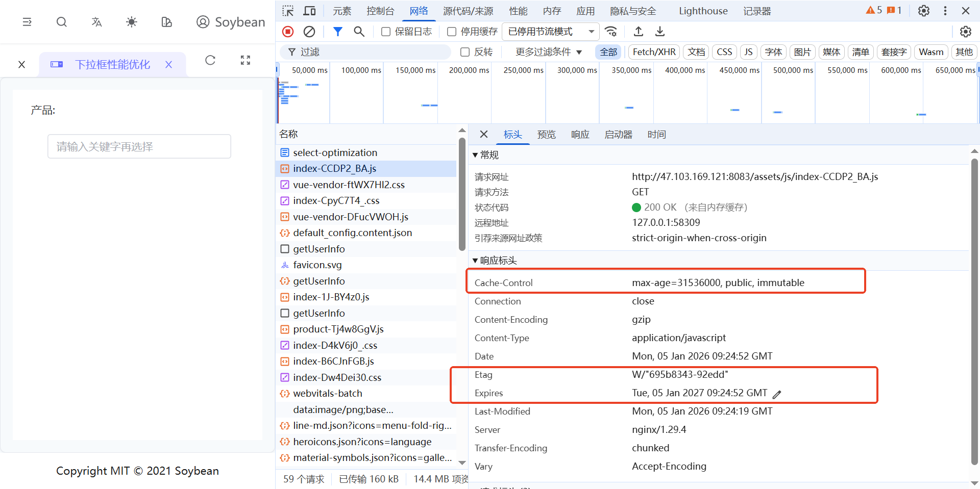Open the network request search
Viewport: 980px width, 489px height.
tap(359, 32)
